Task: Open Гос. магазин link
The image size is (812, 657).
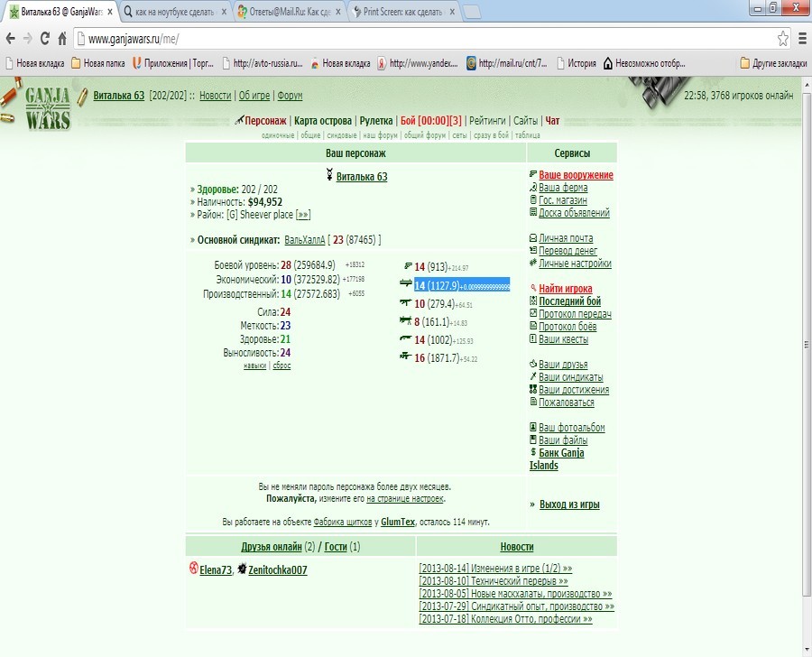Action: tap(563, 200)
